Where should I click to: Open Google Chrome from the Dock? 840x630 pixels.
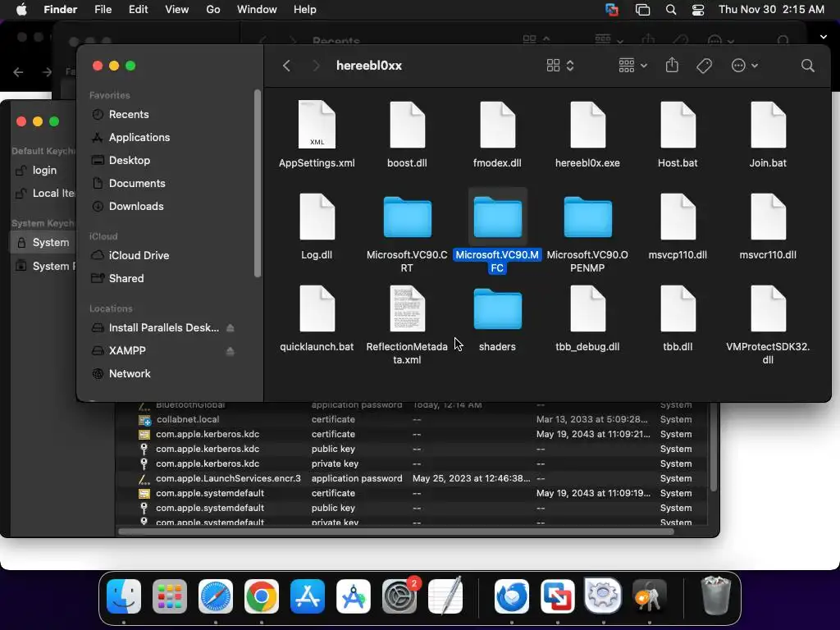[262, 596]
